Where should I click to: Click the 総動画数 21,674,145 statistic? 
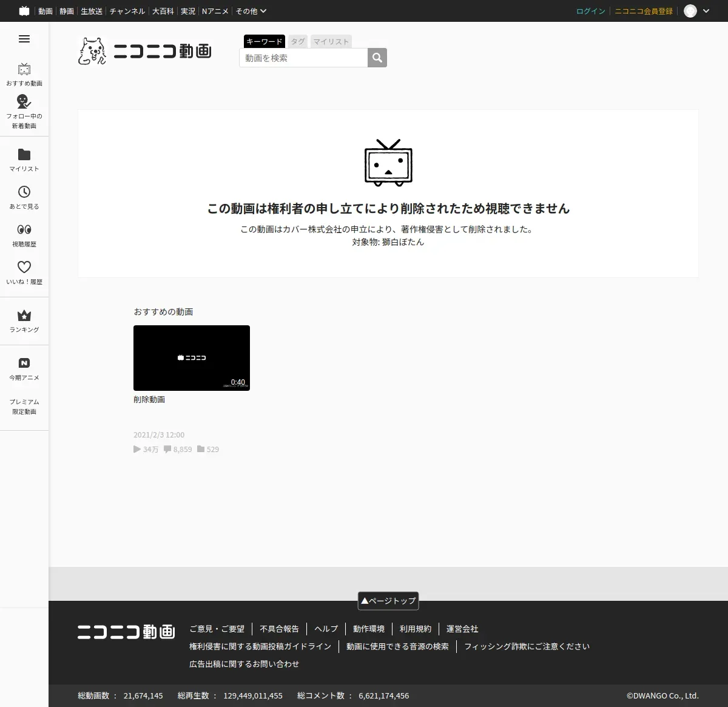coord(121,695)
